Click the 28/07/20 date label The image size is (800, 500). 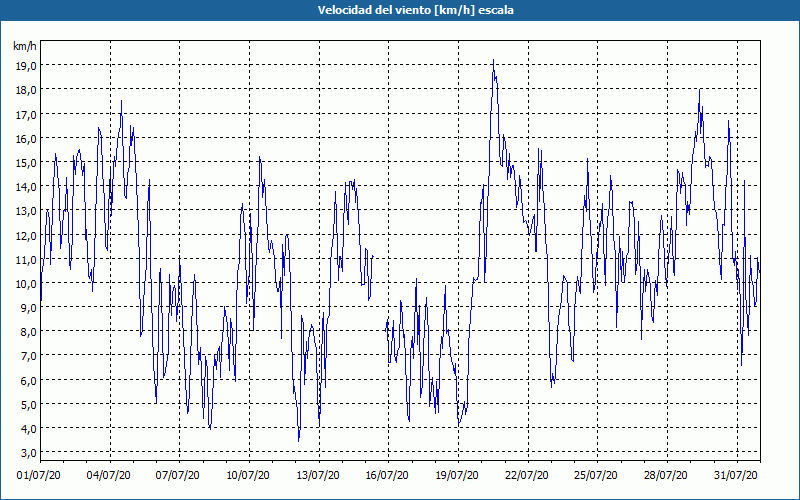[x=666, y=476]
